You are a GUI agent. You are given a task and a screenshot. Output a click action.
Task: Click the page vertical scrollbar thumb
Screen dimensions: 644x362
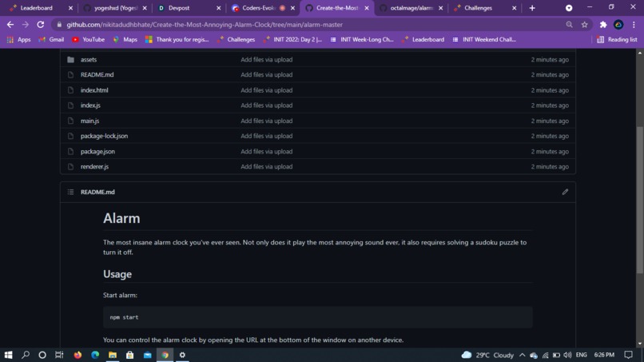point(639,199)
